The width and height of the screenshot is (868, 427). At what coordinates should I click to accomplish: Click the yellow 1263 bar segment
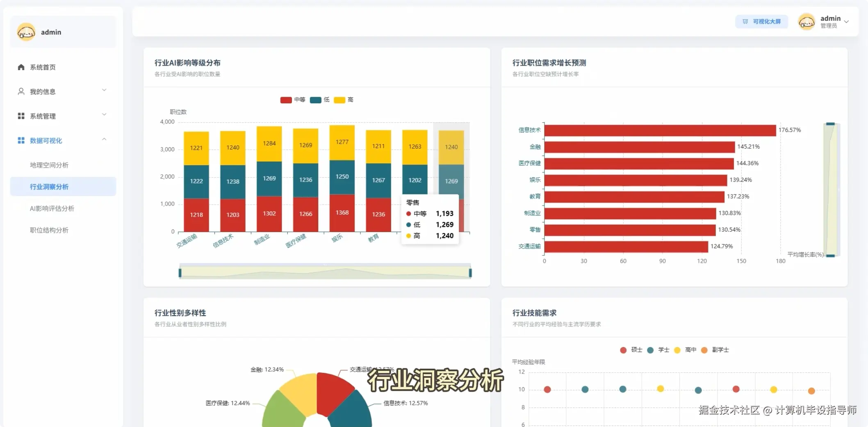415,147
